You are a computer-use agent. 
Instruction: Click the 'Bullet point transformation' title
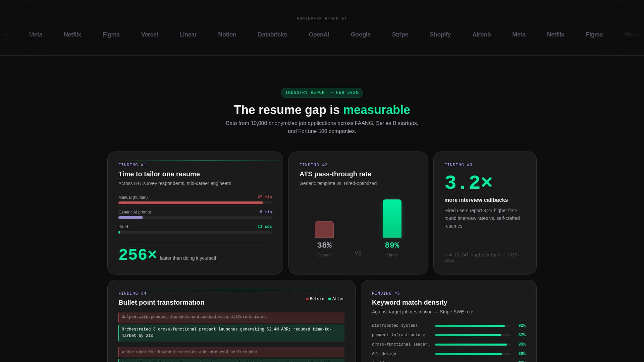tap(161, 302)
